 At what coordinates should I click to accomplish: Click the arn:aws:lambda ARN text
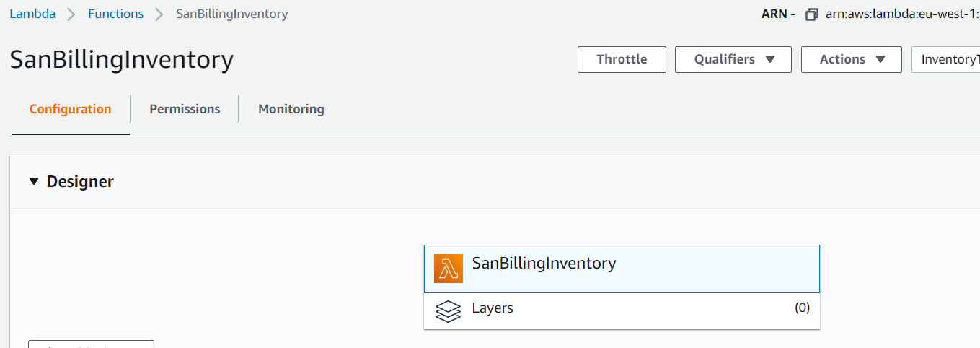click(901, 14)
